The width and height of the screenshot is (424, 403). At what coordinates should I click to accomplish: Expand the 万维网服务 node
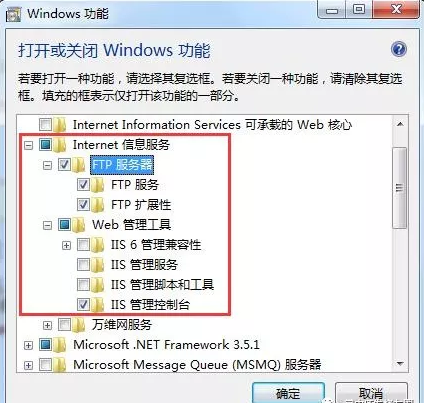point(48,325)
